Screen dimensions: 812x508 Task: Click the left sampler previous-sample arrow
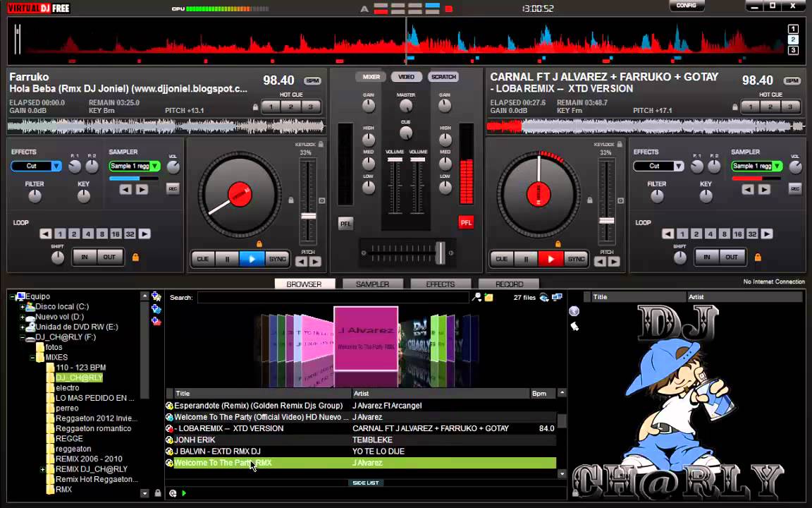125,190
